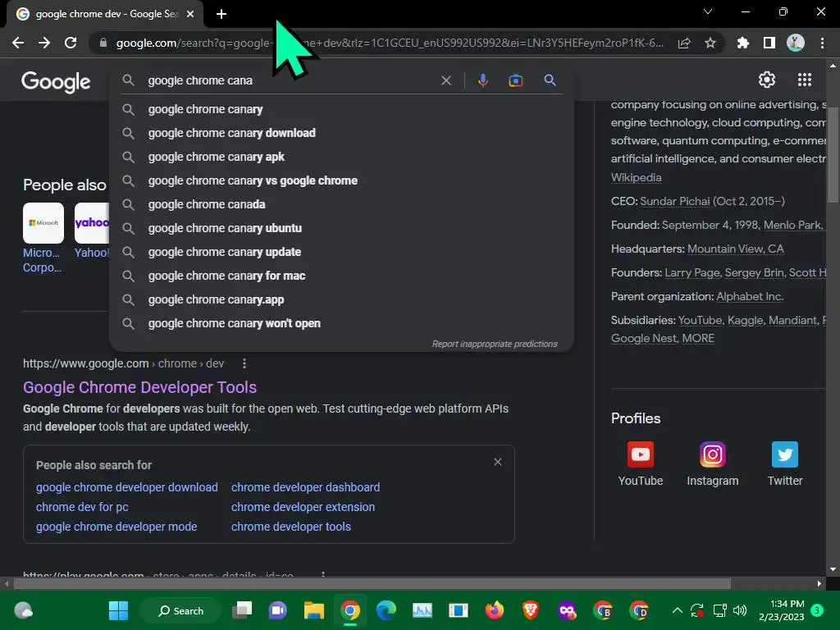Click chrome developer extension link
Screen dimensions: 840x630
[303, 507]
